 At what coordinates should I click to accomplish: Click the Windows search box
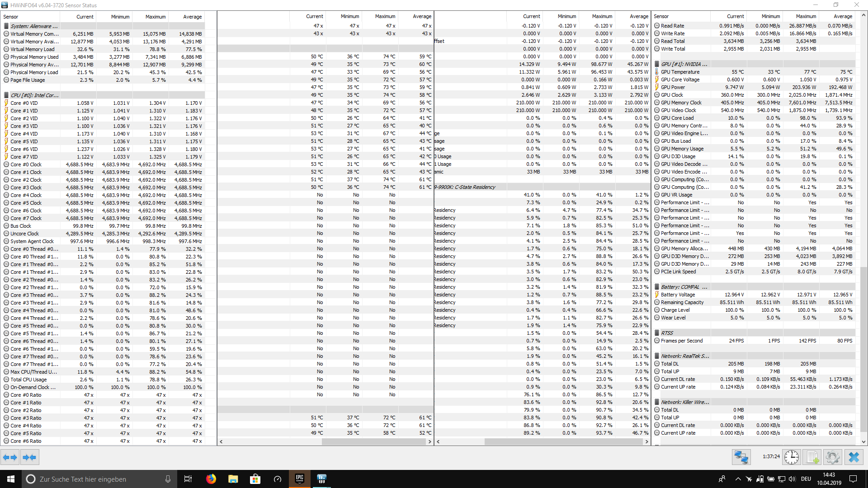[99, 479]
